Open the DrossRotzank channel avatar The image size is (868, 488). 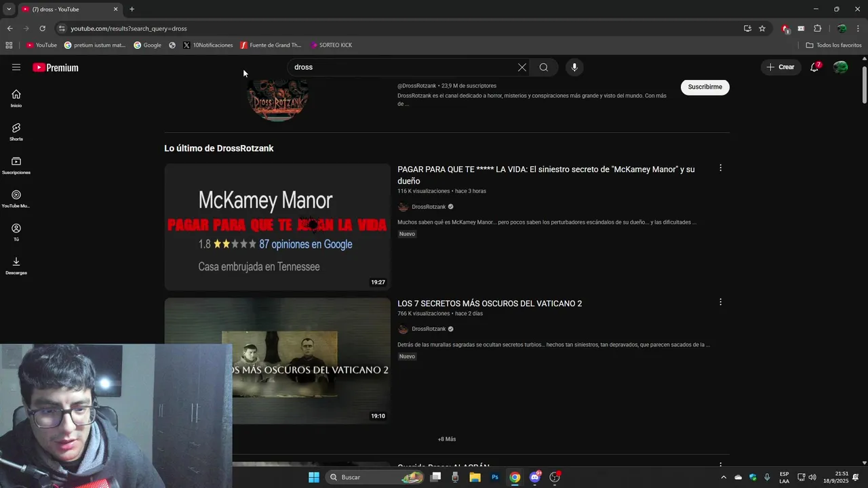click(x=277, y=100)
